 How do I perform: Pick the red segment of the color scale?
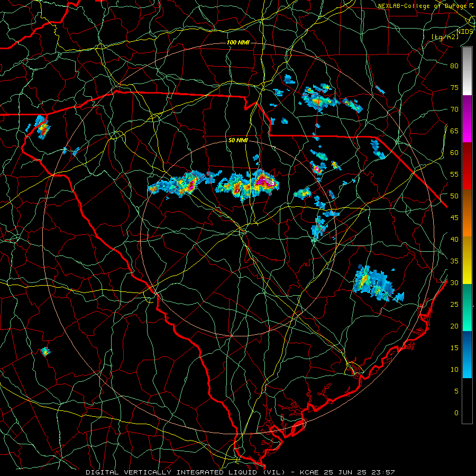(x=467, y=166)
